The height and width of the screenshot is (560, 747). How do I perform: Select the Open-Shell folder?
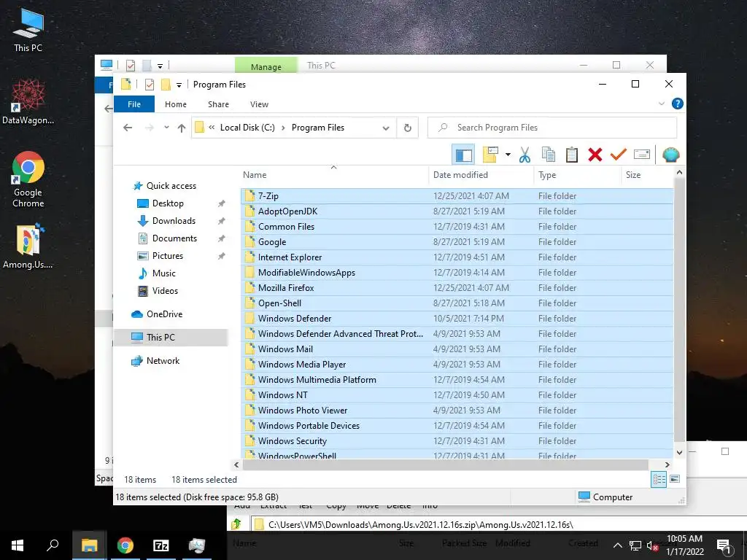coord(457,303)
